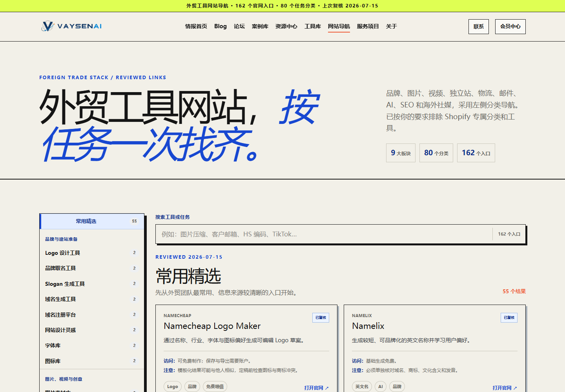Open the 域名生成工具 sidebar category
565x392 pixels.
[92, 299]
